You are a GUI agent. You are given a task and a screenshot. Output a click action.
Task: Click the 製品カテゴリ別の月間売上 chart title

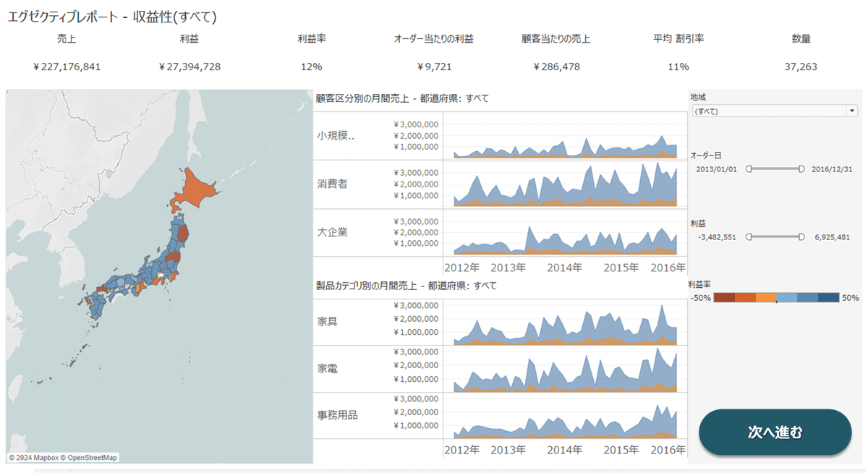[407, 286]
